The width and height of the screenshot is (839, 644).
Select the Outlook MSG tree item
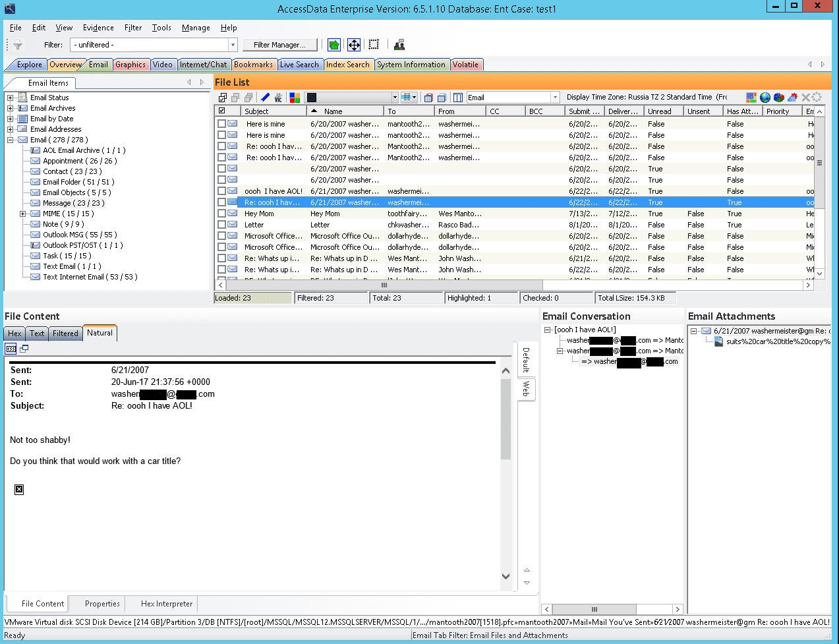[x=79, y=235]
